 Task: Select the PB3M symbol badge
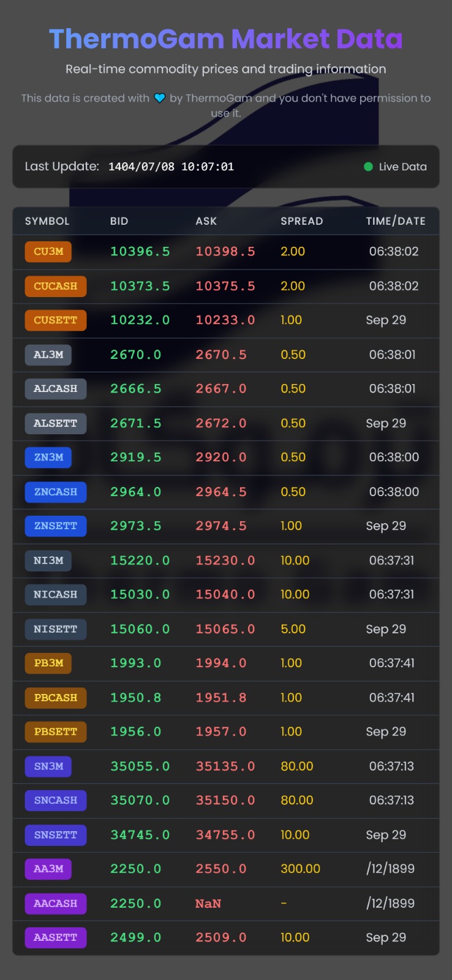[48, 663]
